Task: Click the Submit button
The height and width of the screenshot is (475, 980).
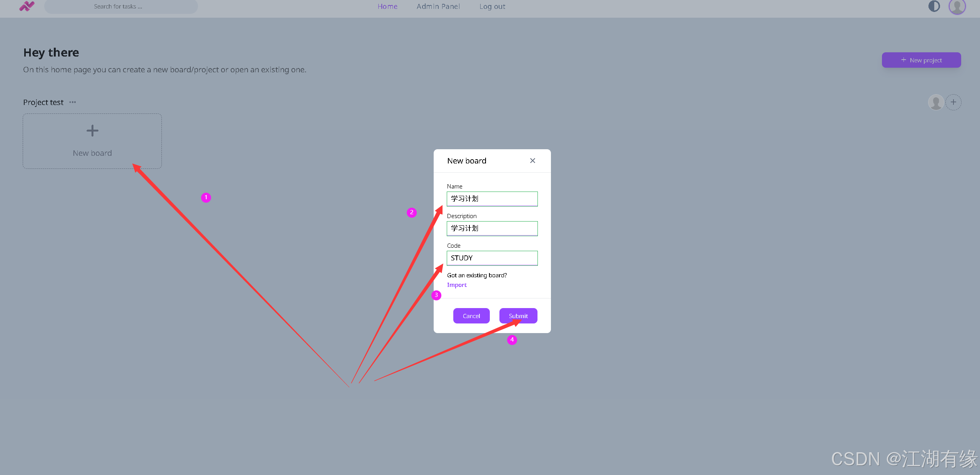Action: pyautogui.click(x=518, y=316)
